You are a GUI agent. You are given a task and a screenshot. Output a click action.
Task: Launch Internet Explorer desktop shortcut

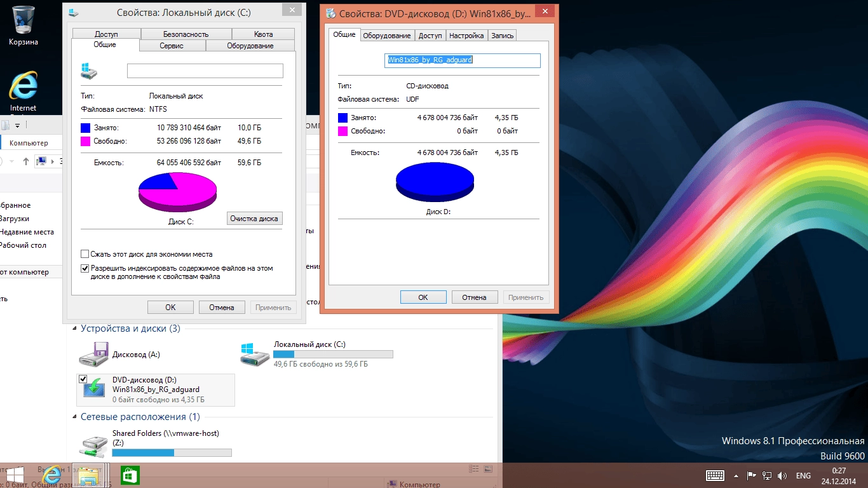pos(24,91)
